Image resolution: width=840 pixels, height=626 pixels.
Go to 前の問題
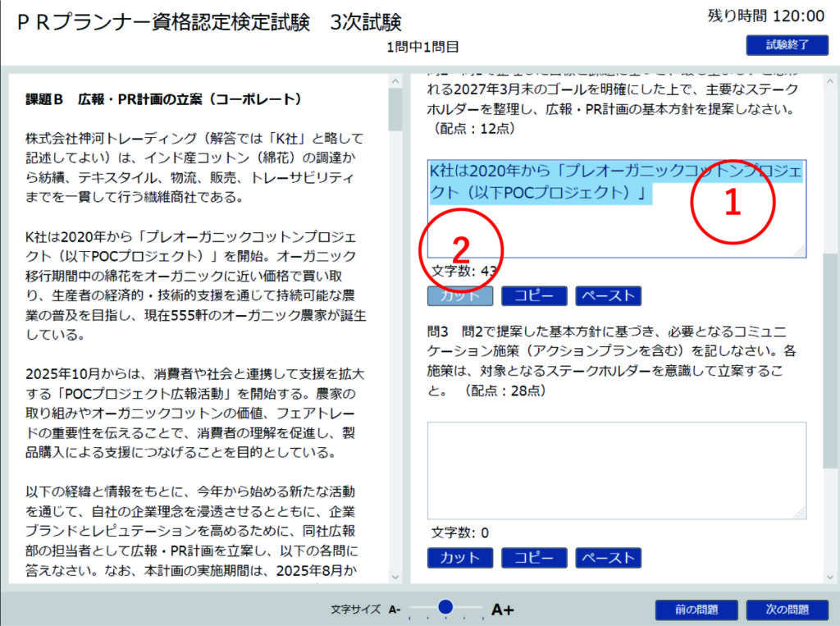pos(696,610)
